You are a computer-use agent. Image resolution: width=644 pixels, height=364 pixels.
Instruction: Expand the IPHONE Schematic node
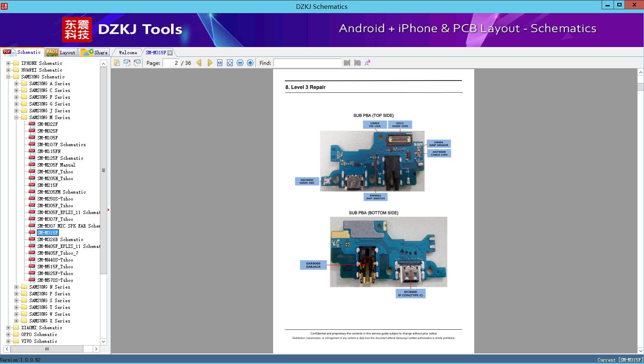click(8, 63)
